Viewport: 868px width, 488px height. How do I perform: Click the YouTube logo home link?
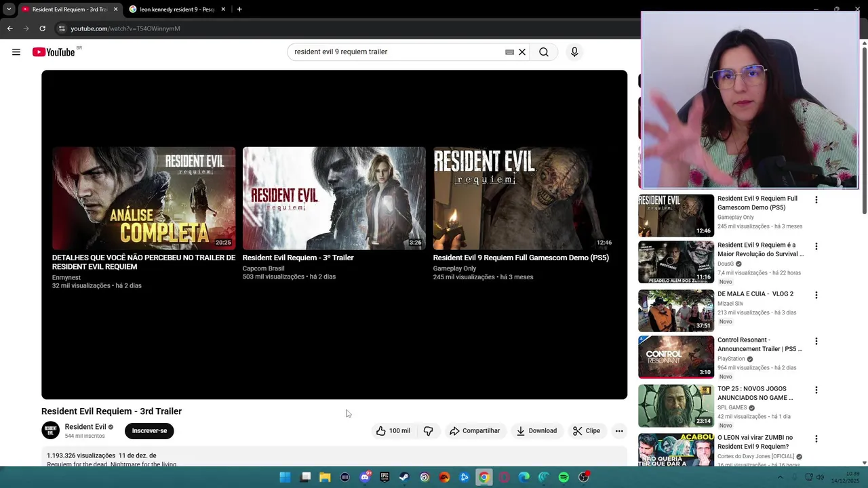pos(54,52)
